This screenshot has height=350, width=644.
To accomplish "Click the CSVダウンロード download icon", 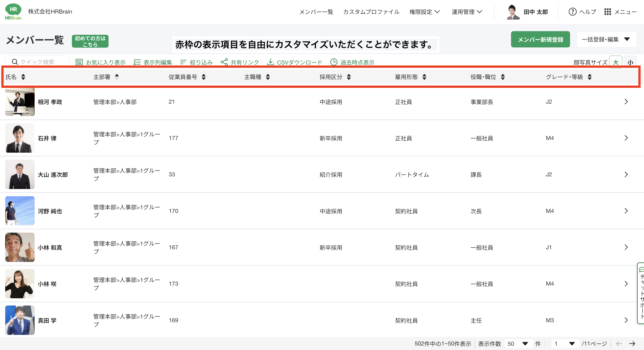I will click(x=270, y=62).
